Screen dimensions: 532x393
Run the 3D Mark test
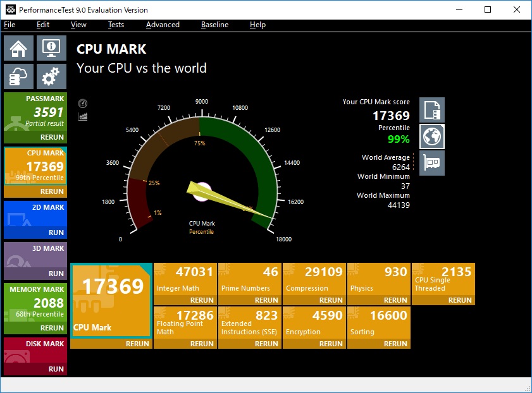[x=56, y=274]
